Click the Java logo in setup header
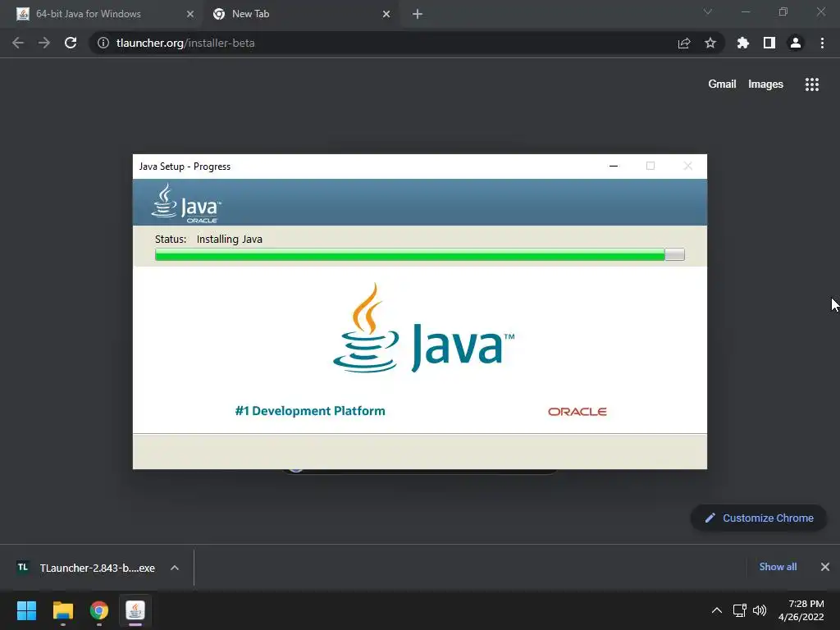Screen dimensions: 840x630 click(x=186, y=203)
